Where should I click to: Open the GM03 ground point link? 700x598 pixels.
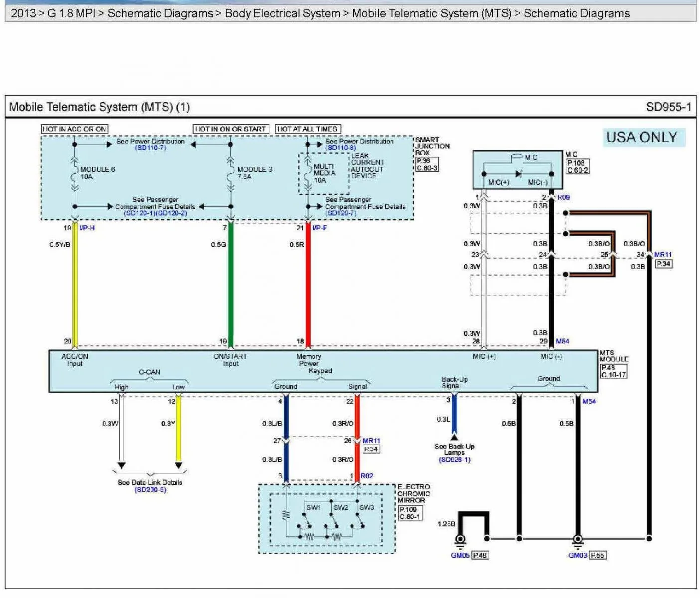coord(578,555)
